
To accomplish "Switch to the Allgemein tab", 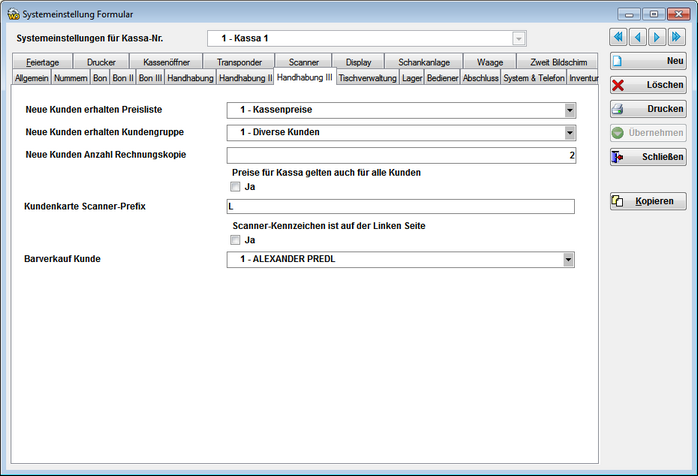I will pyautogui.click(x=32, y=78).
